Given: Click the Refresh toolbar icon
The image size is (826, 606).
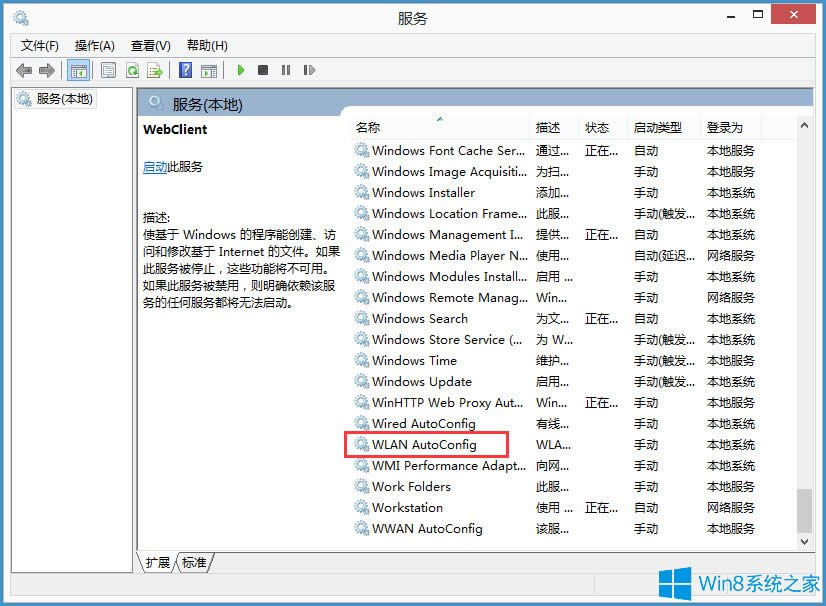Looking at the screenshot, I should click(x=132, y=70).
